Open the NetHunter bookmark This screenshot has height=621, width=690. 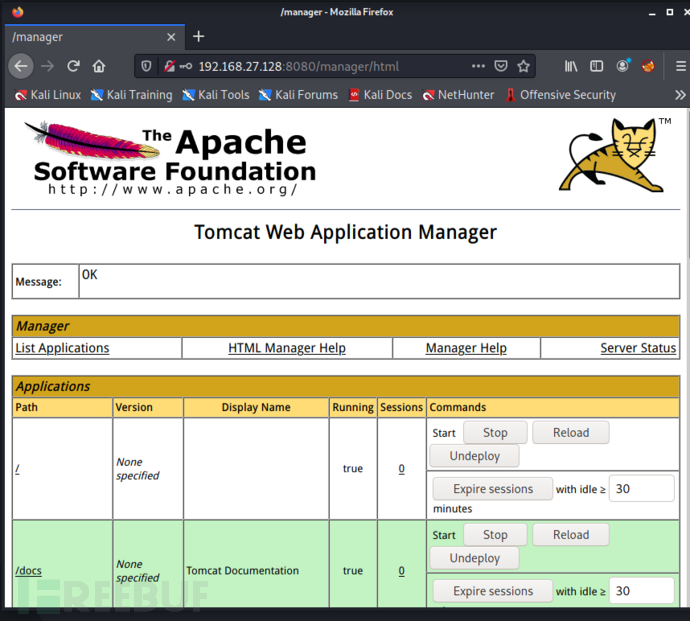458,95
